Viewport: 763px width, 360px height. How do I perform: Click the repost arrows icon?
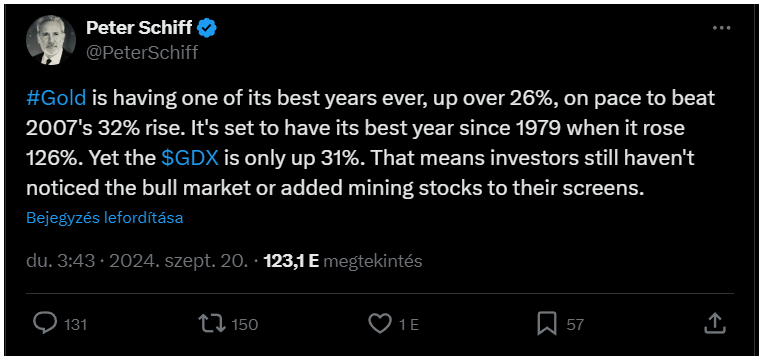(212, 324)
